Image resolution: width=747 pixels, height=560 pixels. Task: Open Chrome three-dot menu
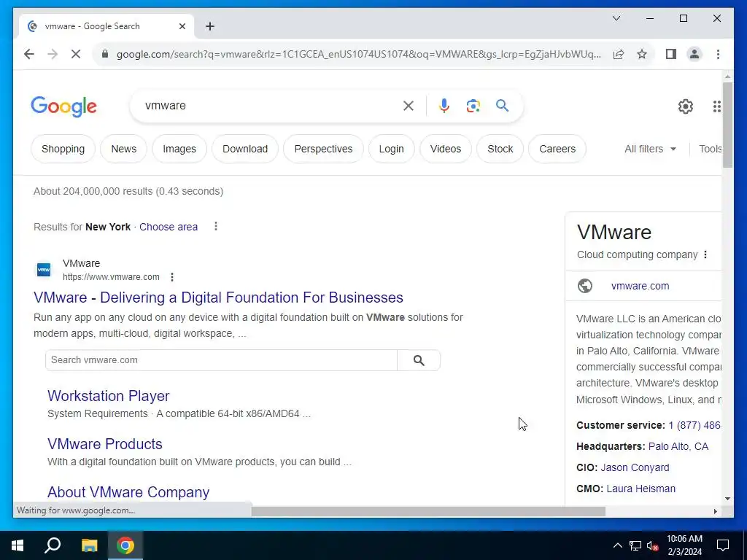[x=718, y=54]
